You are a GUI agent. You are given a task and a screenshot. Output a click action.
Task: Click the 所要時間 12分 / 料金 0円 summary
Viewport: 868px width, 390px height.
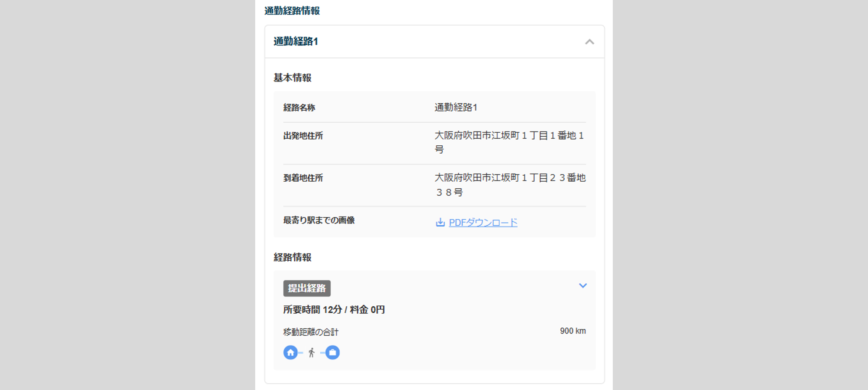[334, 310]
